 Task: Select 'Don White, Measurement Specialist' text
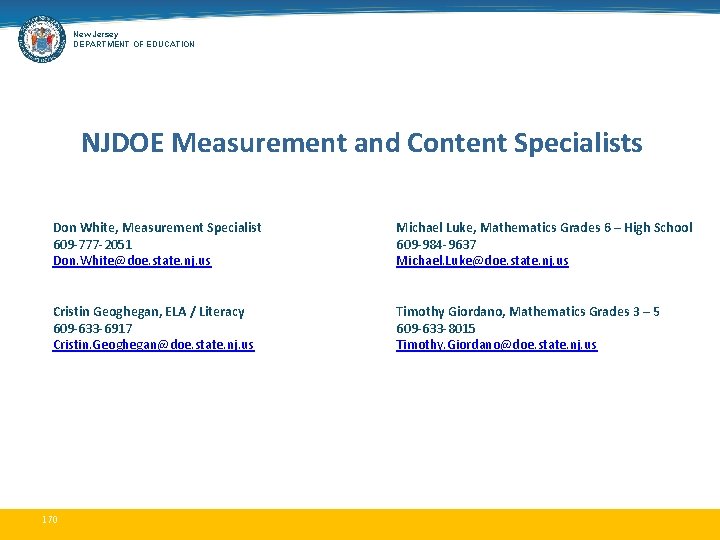[x=157, y=228]
